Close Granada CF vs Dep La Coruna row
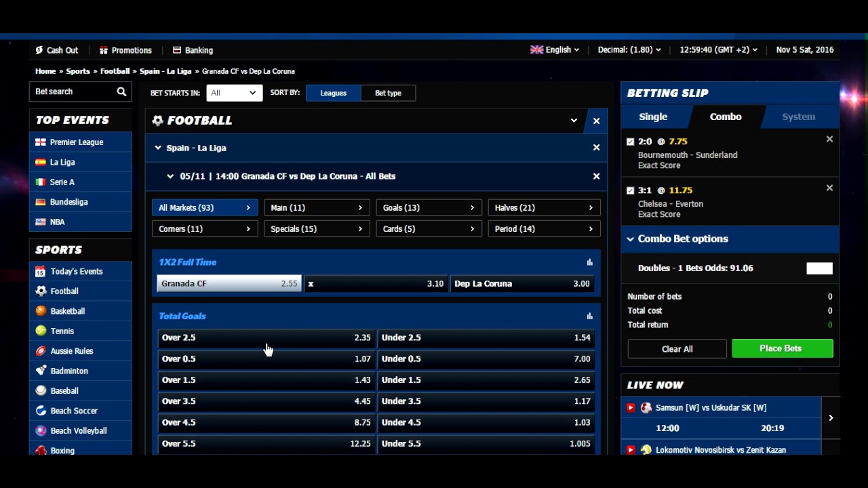Viewport: 868px width, 488px height. pos(596,176)
